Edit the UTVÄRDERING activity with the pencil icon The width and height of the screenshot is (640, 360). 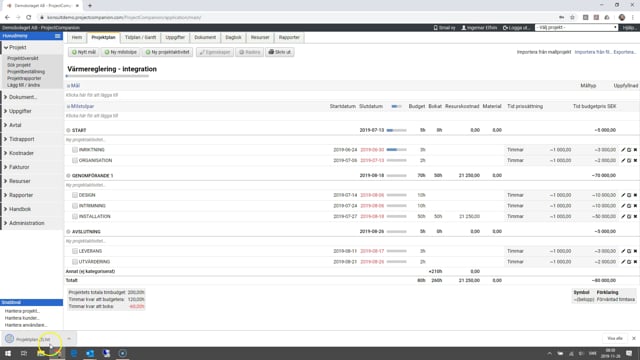point(623,262)
